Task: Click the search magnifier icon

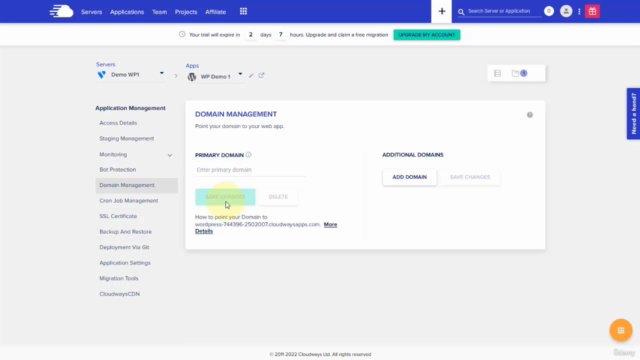Action: pos(461,12)
